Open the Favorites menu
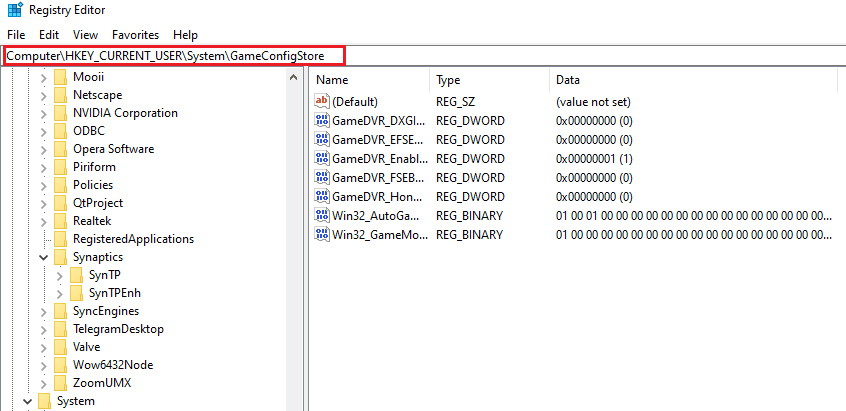The width and height of the screenshot is (846, 411). pyautogui.click(x=135, y=35)
